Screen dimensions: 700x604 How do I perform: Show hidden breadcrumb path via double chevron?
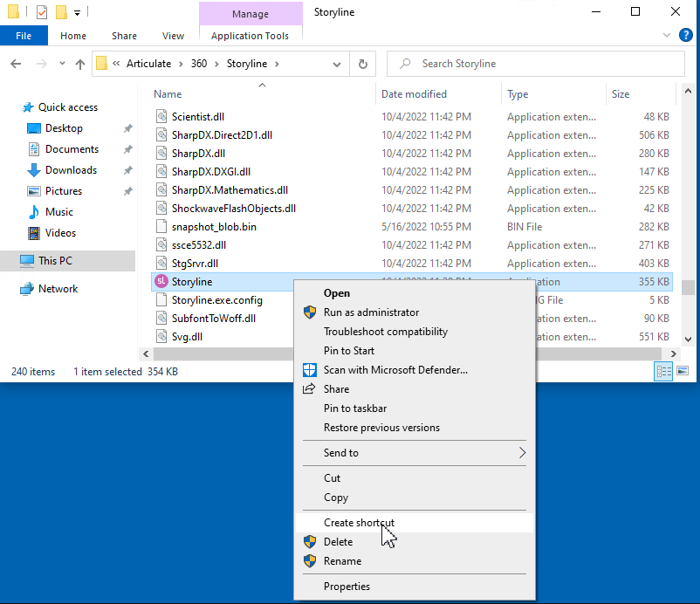coord(116,64)
